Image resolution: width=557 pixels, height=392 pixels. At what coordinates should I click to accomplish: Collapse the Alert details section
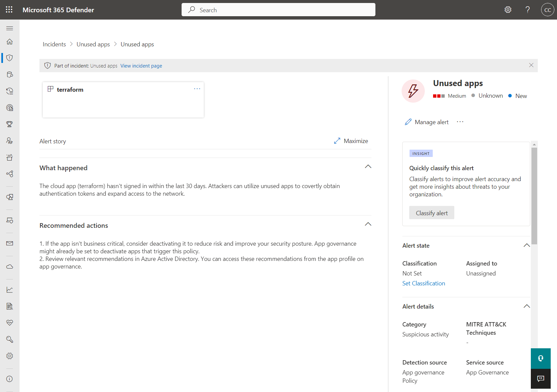click(527, 306)
